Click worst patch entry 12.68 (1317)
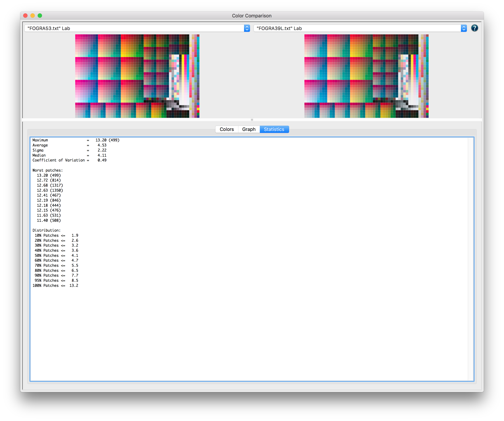This screenshot has height=421, width=504. click(x=50, y=185)
